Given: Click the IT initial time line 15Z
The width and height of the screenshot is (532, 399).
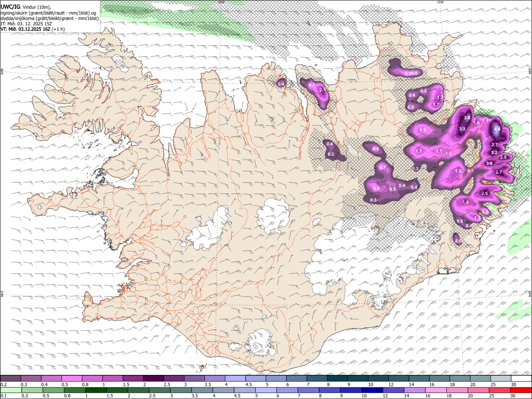Looking at the screenshot, I should (x=26, y=24).
